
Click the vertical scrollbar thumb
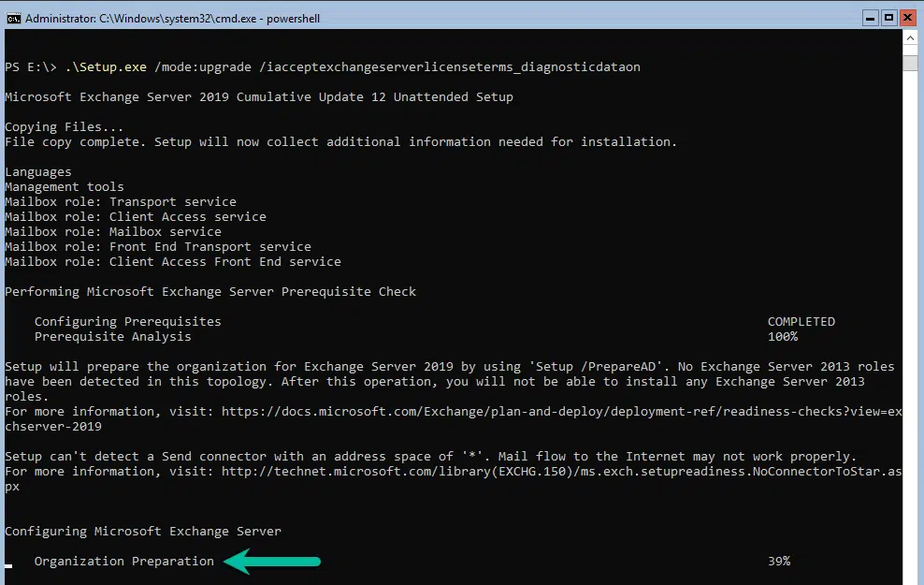click(910, 63)
